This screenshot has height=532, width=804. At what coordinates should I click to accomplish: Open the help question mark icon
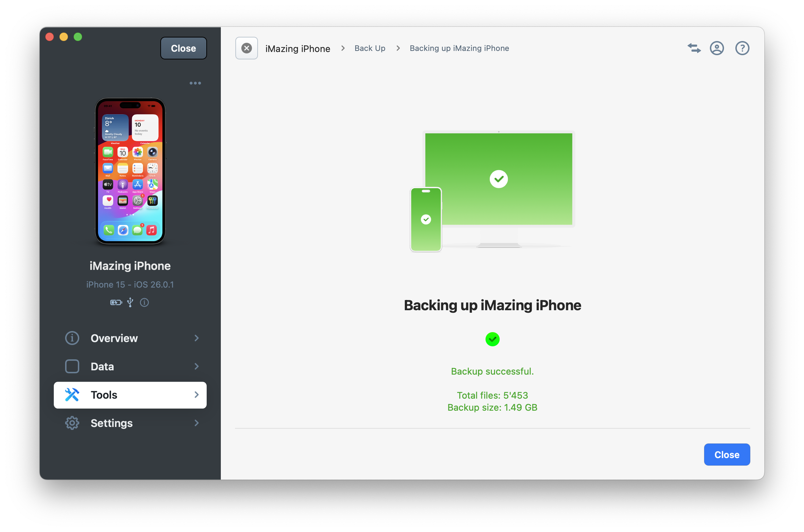pos(742,48)
